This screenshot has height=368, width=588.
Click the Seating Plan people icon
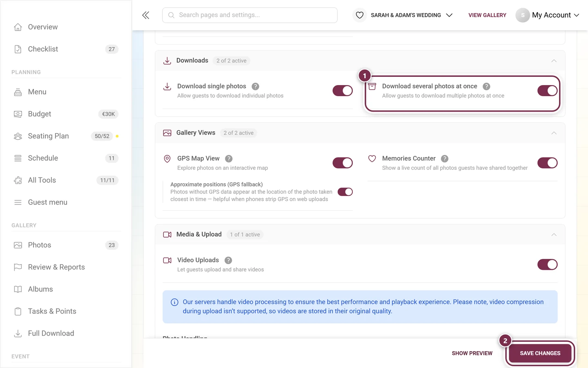(x=18, y=136)
